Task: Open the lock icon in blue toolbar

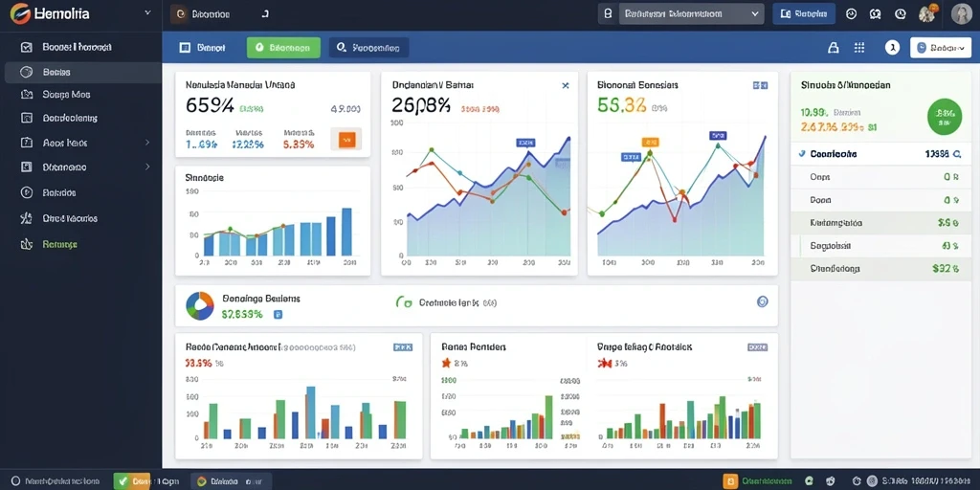Action: [x=834, y=48]
